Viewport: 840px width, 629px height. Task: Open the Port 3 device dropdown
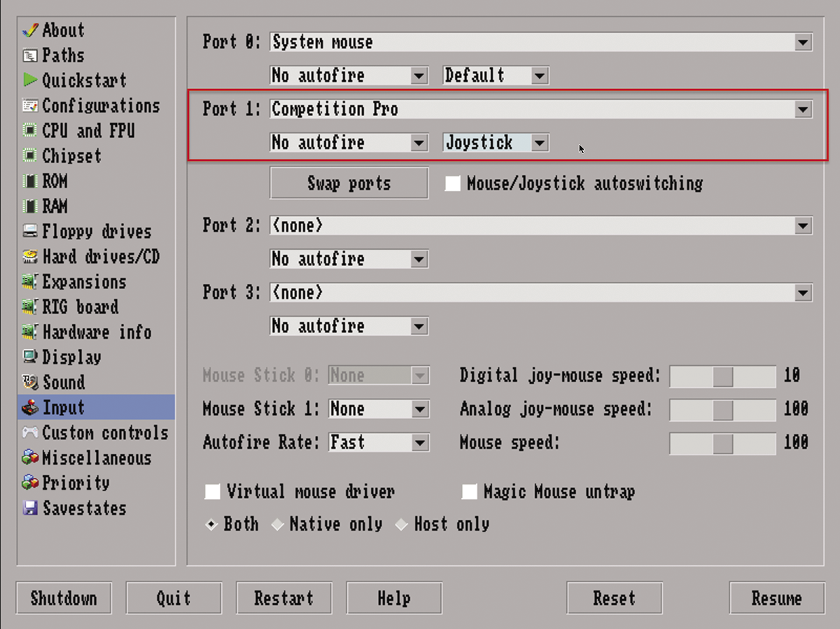point(541,292)
